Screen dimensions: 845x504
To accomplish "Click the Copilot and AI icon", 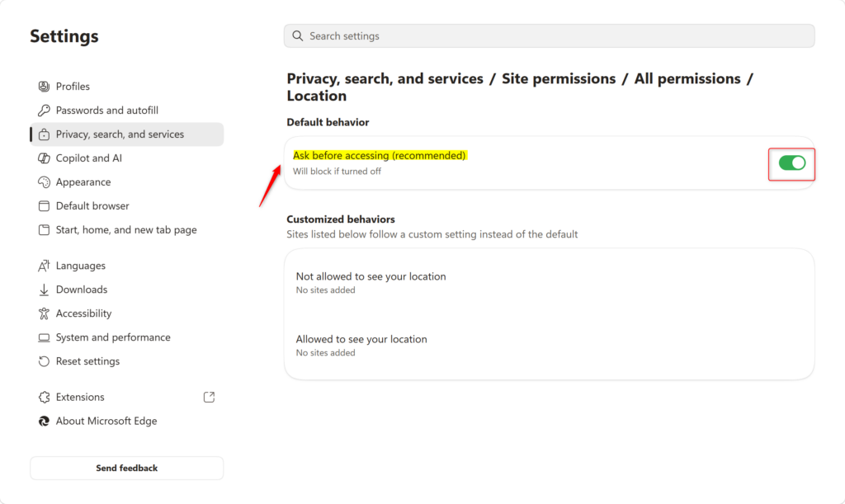I will point(45,158).
